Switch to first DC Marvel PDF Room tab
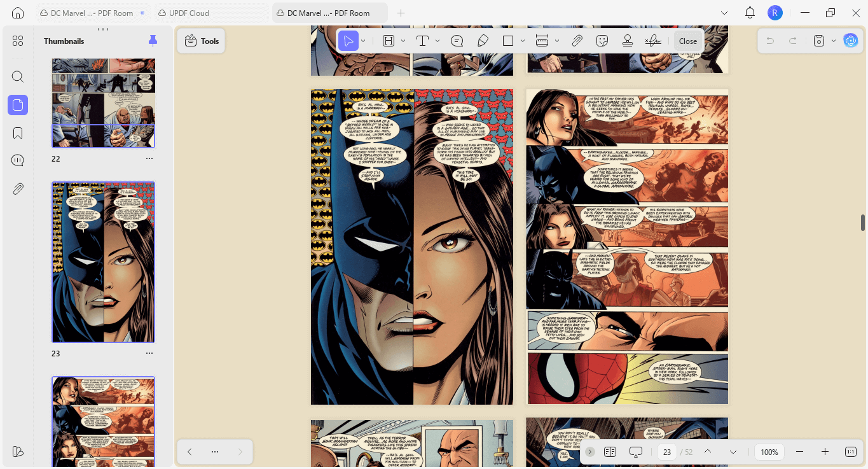 92,13
